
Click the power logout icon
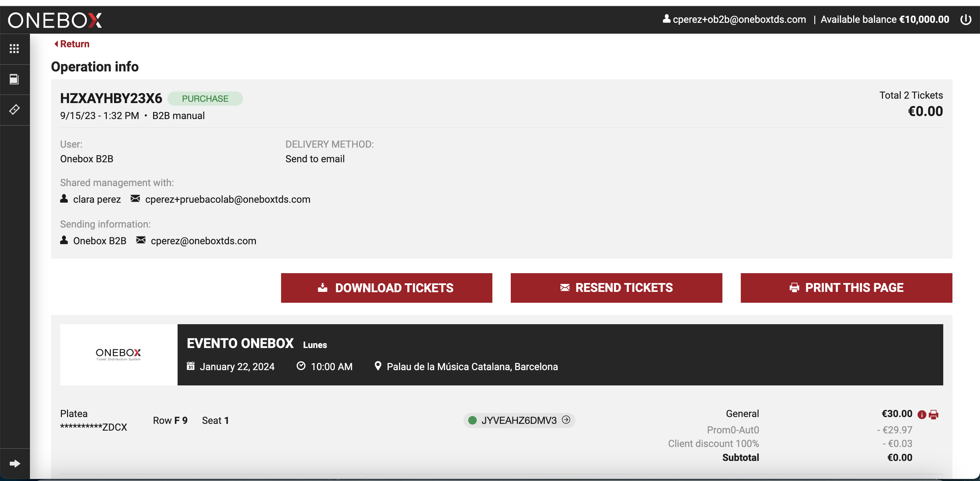pos(966,19)
